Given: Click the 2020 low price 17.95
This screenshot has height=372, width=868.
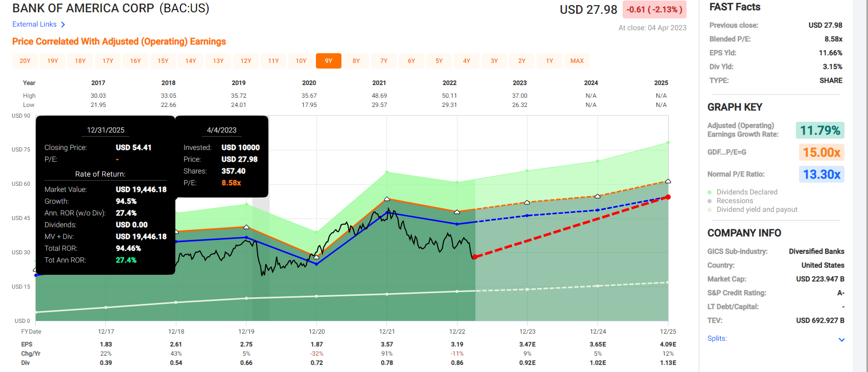Looking at the screenshot, I should pyautogui.click(x=309, y=105).
